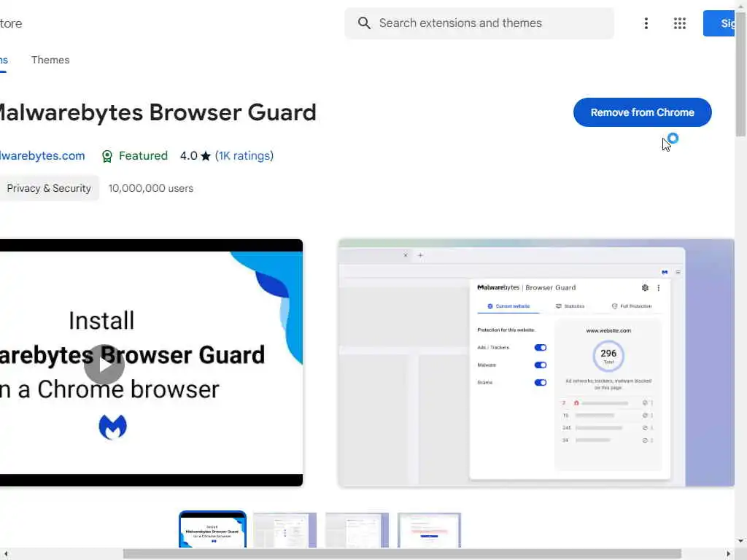The image size is (747, 560).
Task: Select the first video thumbnail
Action: (212, 529)
